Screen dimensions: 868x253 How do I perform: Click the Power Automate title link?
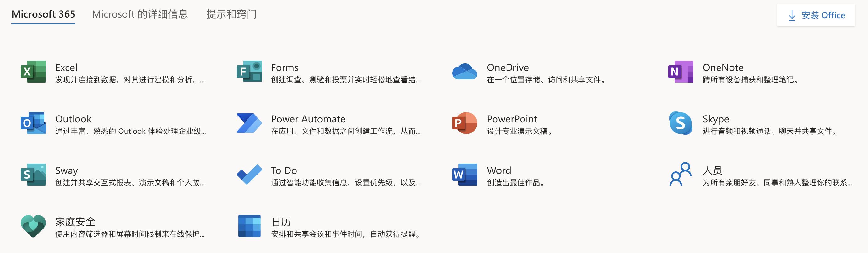pyautogui.click(x=308, y=119)
